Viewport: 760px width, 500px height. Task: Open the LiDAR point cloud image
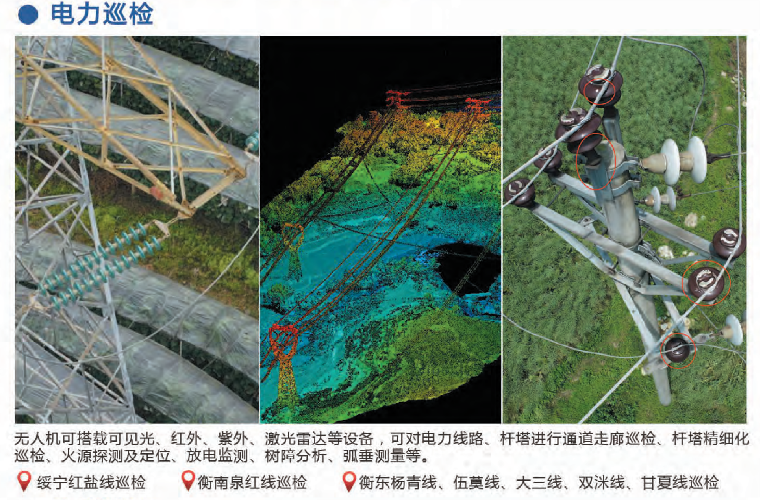point(380,229)
